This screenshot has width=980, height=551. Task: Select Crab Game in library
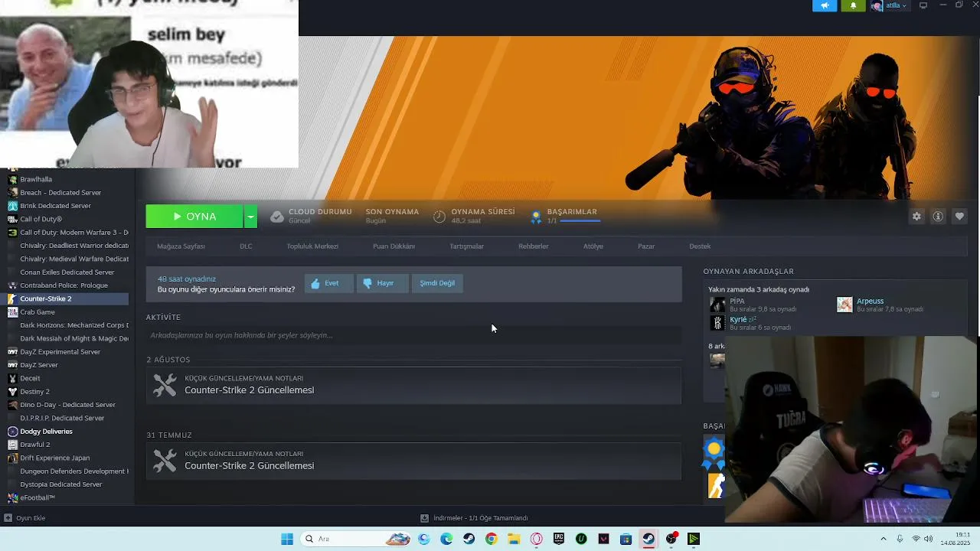38,312
